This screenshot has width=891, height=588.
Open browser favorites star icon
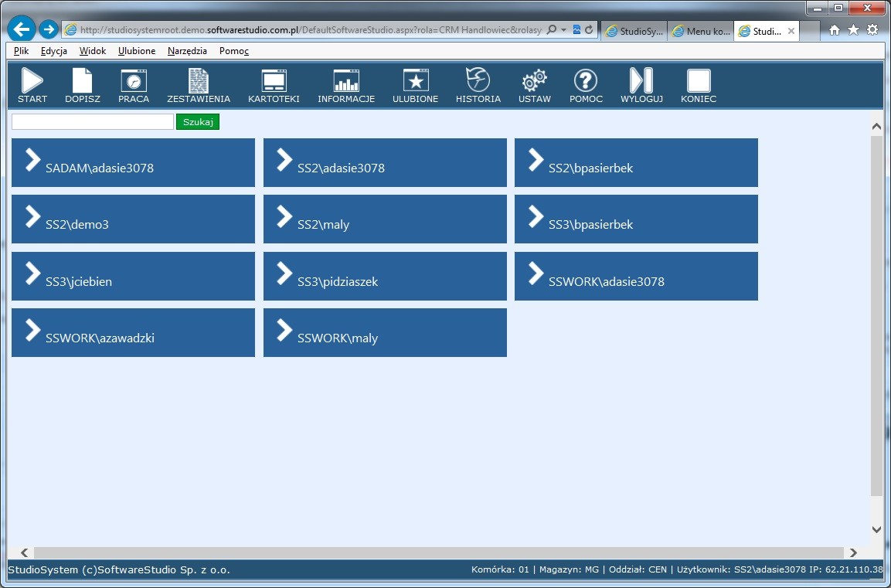pos(853,30)
